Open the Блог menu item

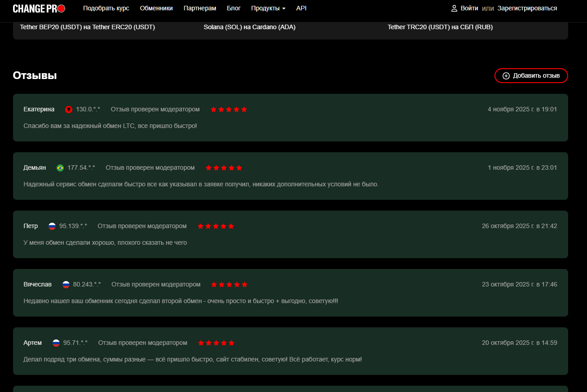[x=234, y=8]
